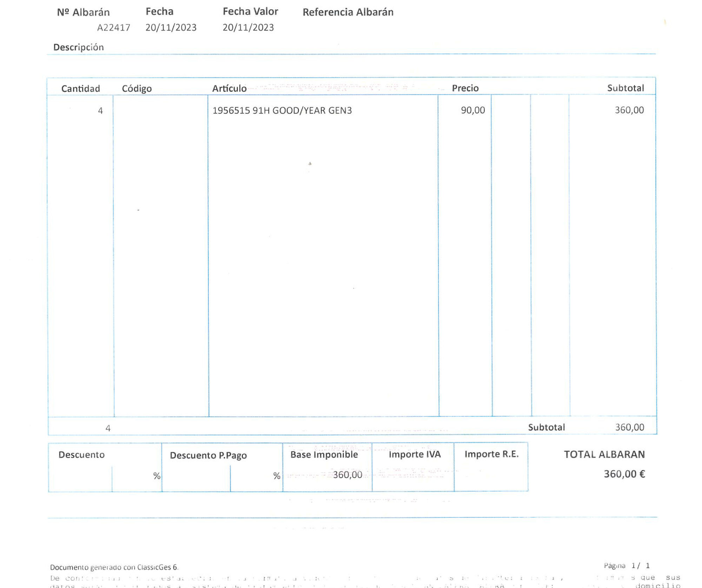Screen dimensions: 702x588
Task: Click the Referencia Albarán heading
Action: pyautogui.click(x=348, y=12)
